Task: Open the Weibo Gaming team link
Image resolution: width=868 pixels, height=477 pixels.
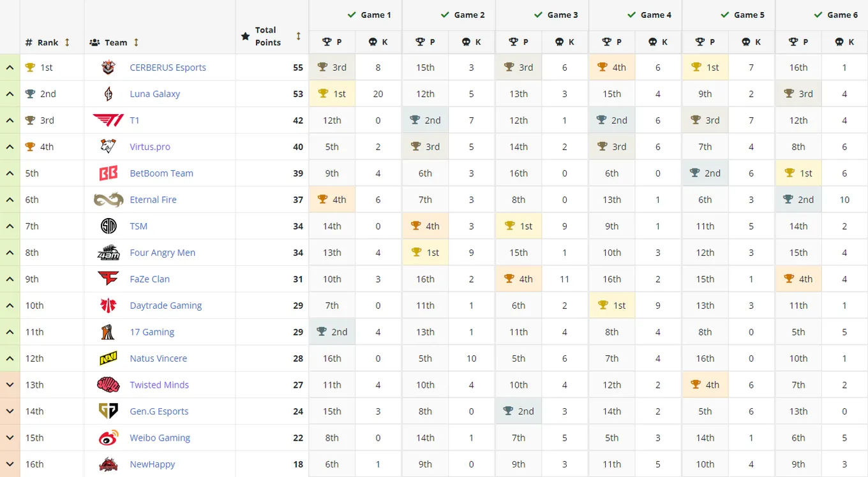Action: coord(160,438)
